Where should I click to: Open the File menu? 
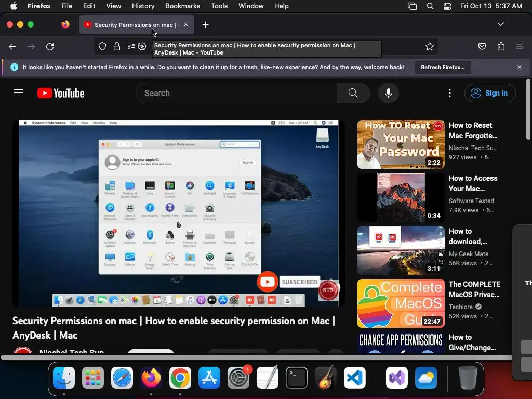tap(66, 6)
